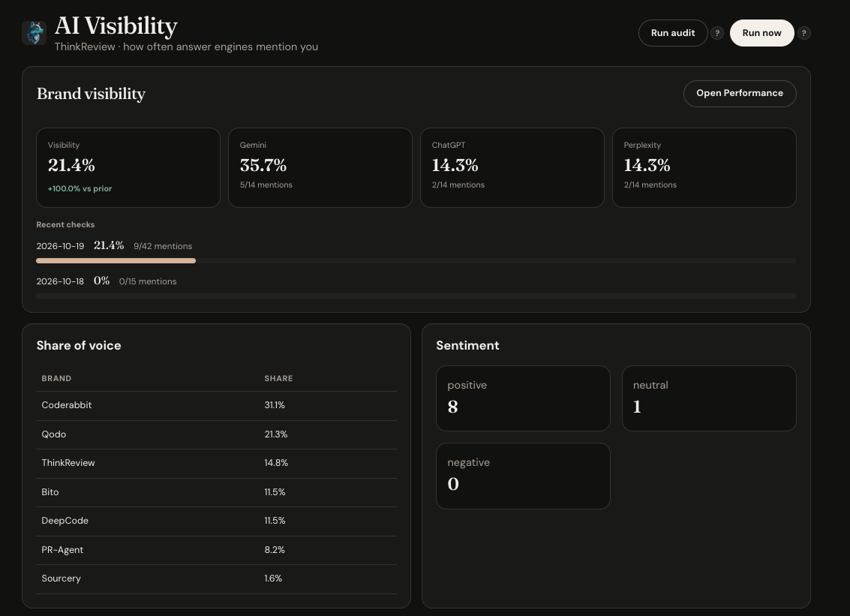Click the SHARE column header

(x=278, y=378)
